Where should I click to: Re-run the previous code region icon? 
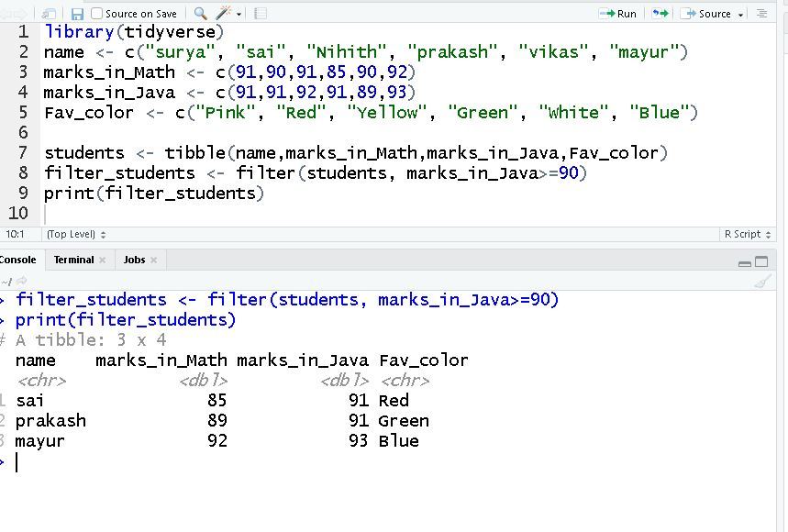(x=660, y=14)
